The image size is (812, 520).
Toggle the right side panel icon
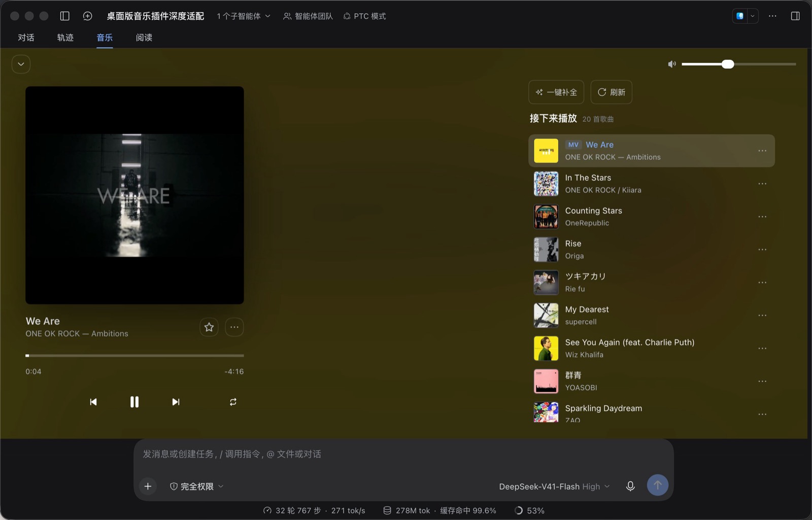tap(795, 16)
